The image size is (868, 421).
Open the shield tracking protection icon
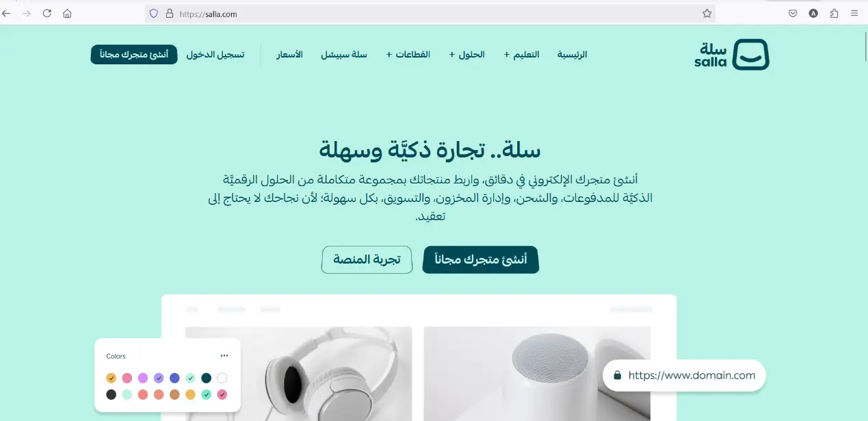pyautogui.click(x=154, y=13)
